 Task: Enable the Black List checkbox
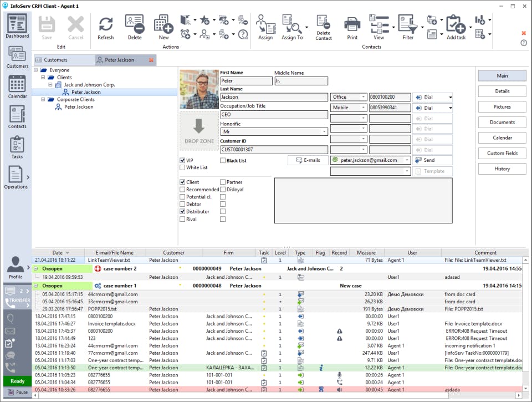223,160
